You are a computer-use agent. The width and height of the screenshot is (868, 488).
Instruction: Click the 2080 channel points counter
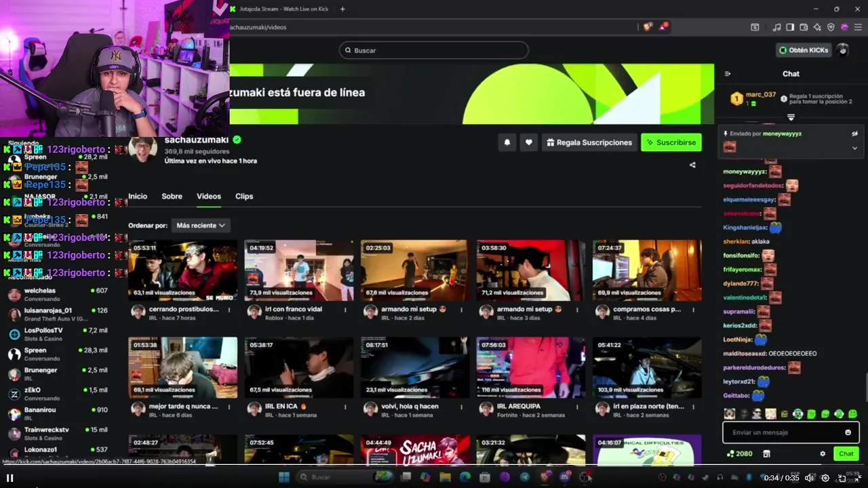pos(740,453)
